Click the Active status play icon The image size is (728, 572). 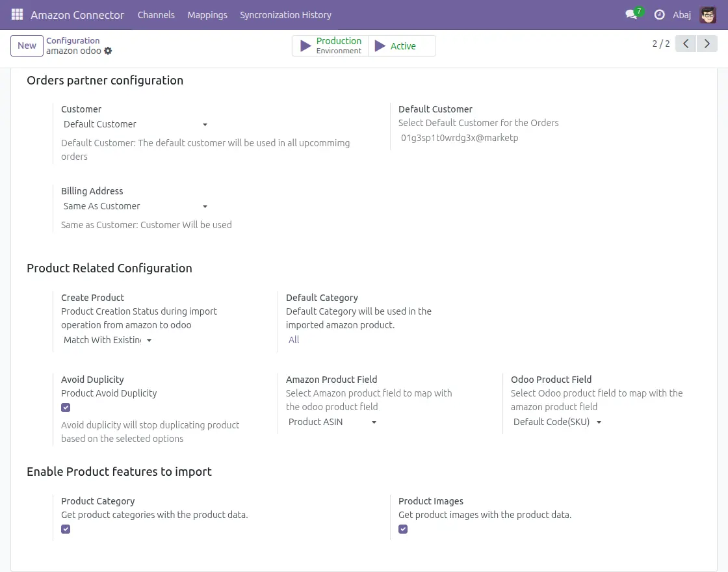pos(380,45)
